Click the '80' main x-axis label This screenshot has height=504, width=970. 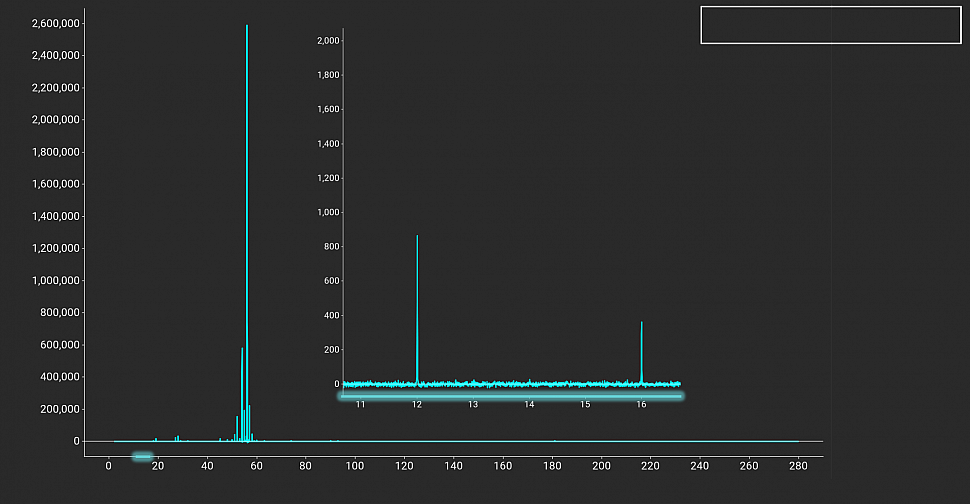pyautogui.click(x=306, y=466)
